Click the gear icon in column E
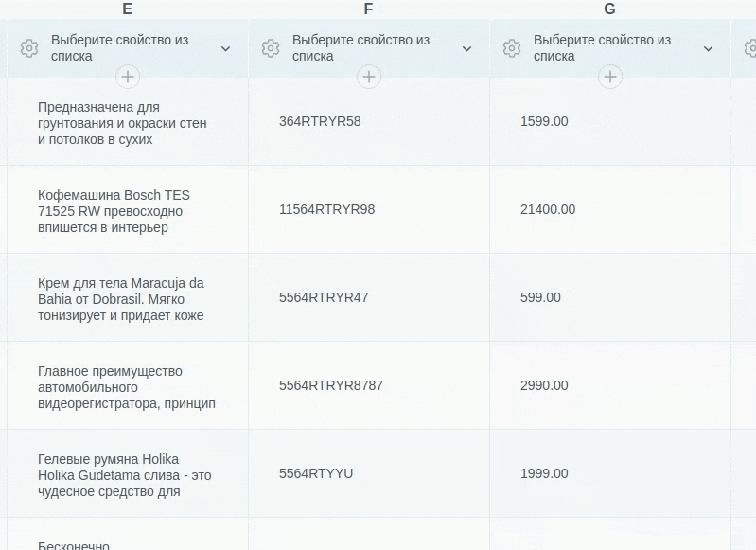Image resolution: width=756 pixels, height=550 pixels. [x=29, y=48]
